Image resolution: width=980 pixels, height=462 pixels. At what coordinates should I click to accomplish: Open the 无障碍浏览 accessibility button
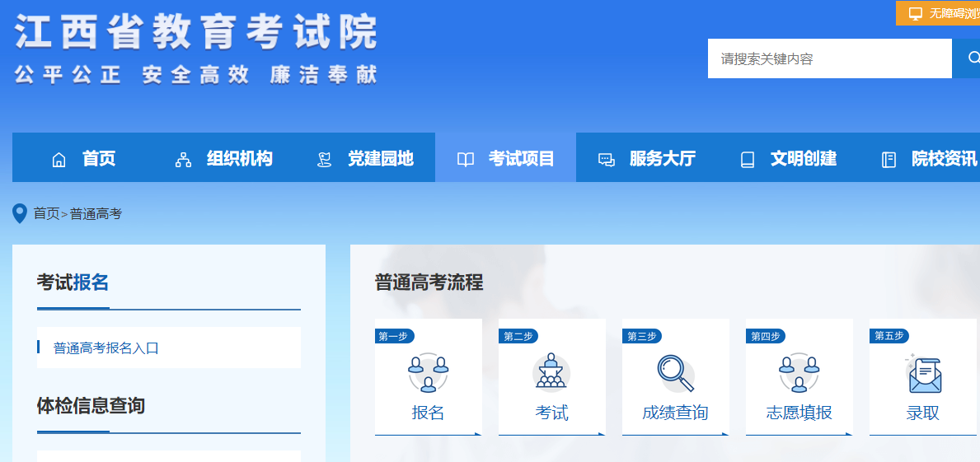tap(937, 13)
